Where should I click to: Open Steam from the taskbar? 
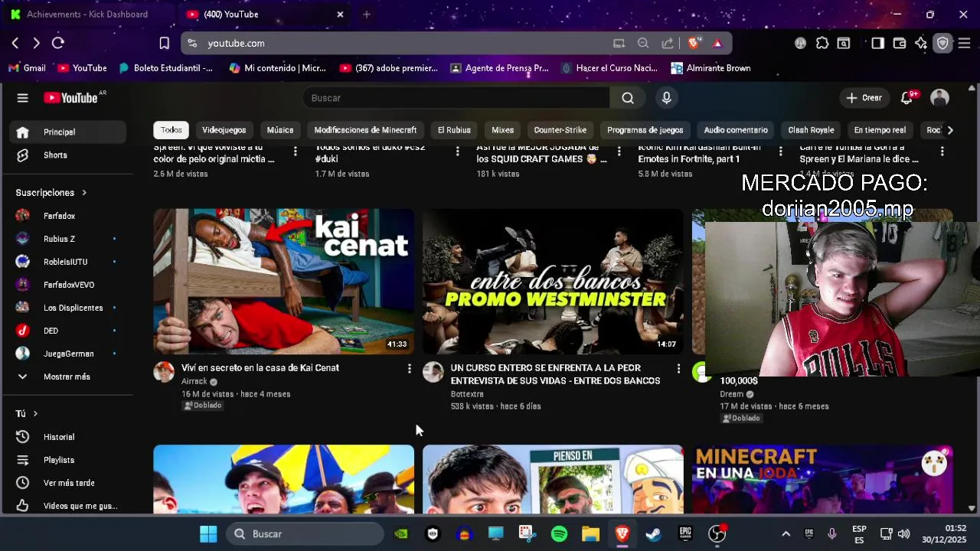(653, 534)
